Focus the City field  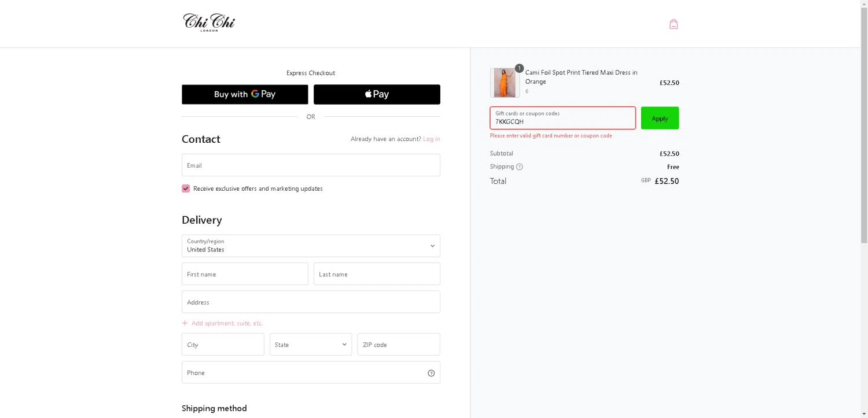223,345
